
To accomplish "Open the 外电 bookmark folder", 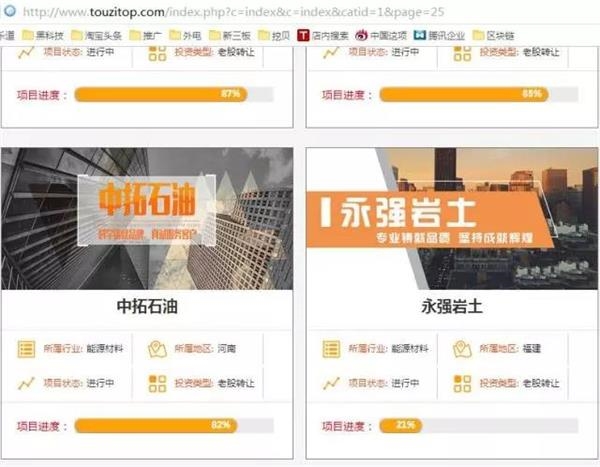I will [x=185, y=36].
